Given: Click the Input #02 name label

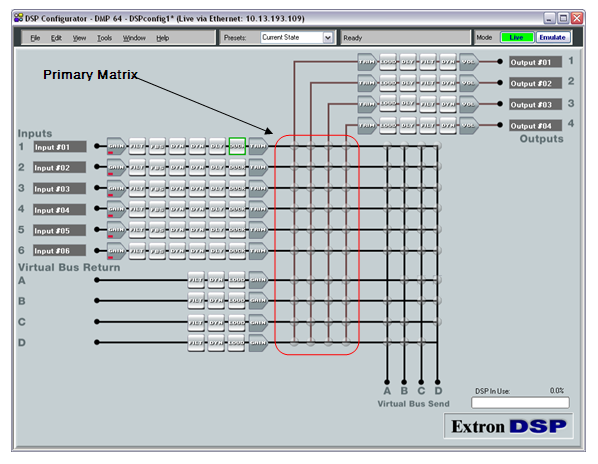Looking at the screenshot, I should tap(59, 168).
